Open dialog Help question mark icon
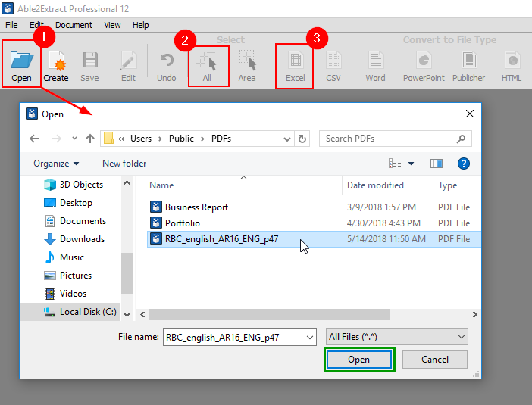The height and width of the screenshot is (405, 532). [464, 164]
